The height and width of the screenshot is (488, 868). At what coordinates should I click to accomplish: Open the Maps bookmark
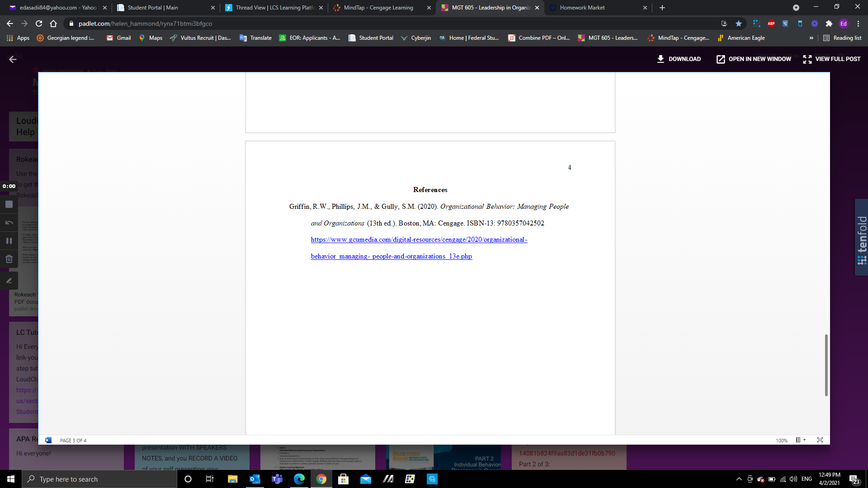coord(151,38)
